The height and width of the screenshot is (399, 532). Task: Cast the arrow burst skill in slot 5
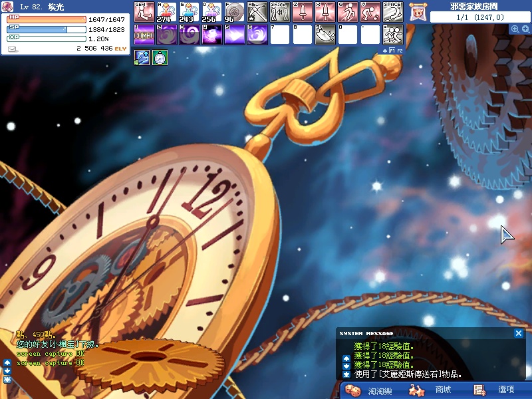[x=235, y=35]
